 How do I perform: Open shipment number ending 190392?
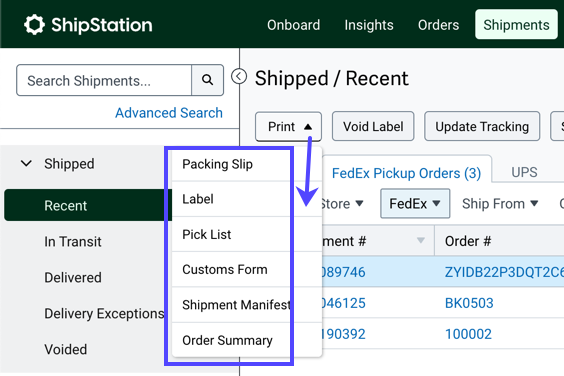343,334
